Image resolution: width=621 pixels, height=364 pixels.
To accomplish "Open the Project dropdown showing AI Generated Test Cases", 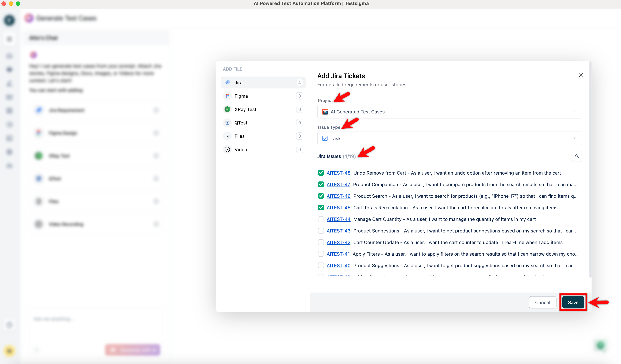I will (449, 112).
